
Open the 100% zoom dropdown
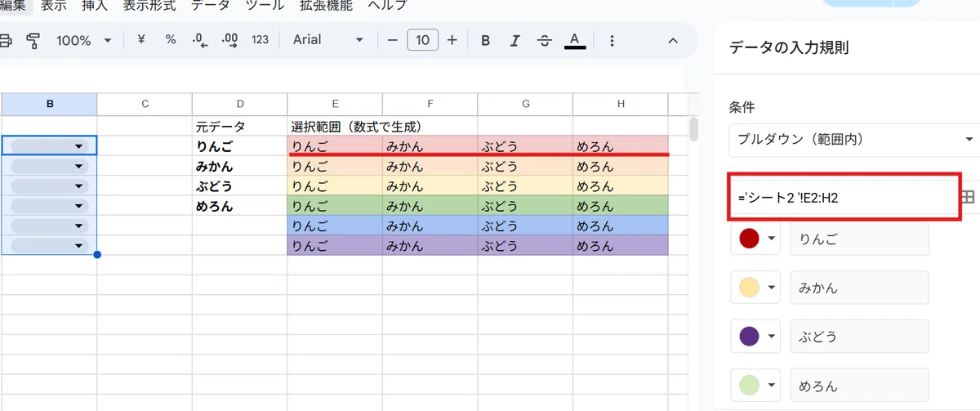(83, 39)
